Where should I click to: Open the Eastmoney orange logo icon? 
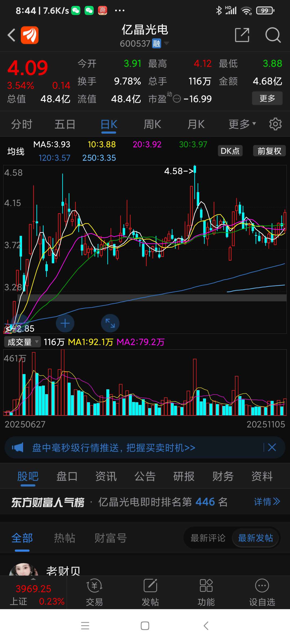pos(30,35)
